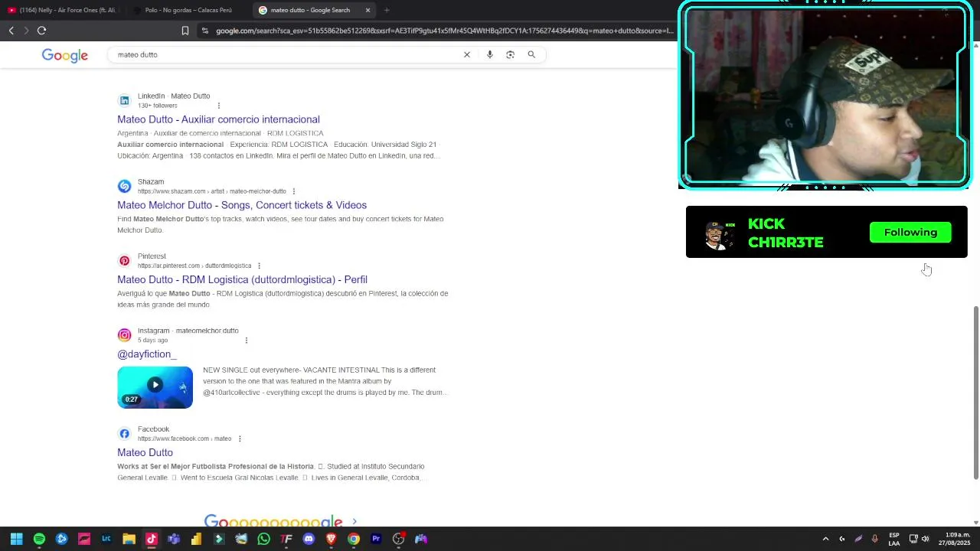The height and width of the screenshot is (551, 980).
Task: Open the game controller taskbar app
Action: tap(421, 539)
